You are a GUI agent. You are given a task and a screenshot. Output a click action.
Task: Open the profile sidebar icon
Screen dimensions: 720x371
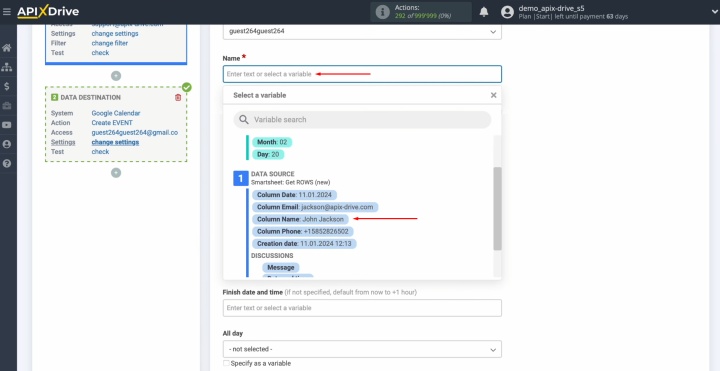(x=7, y=144)
